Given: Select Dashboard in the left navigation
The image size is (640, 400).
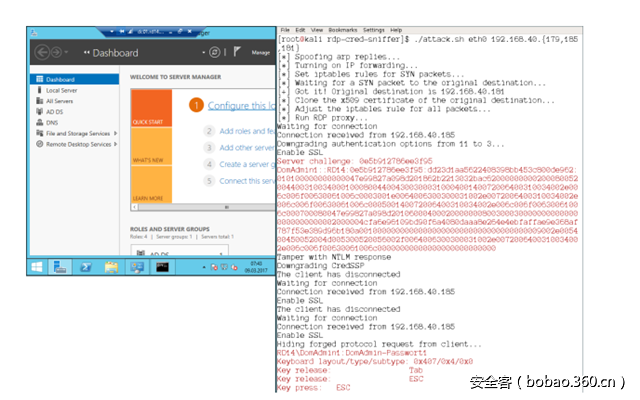Looking at the screenshot, I should [75, 79].
